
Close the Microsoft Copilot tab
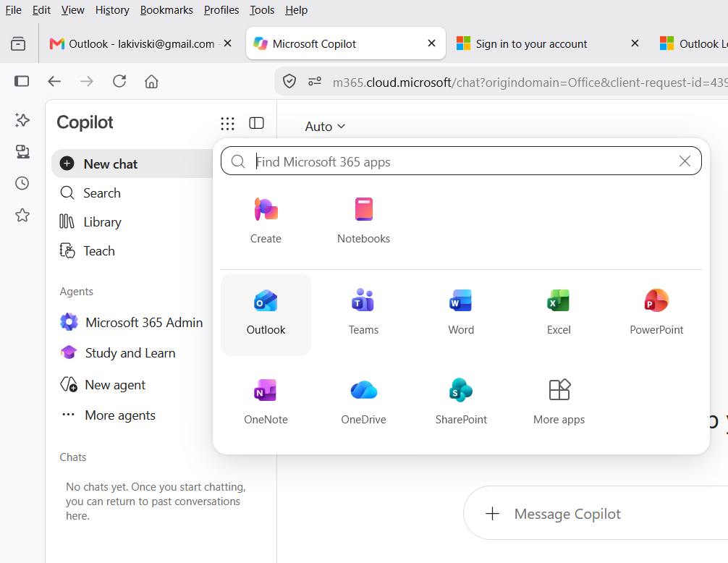pos(431,43)
